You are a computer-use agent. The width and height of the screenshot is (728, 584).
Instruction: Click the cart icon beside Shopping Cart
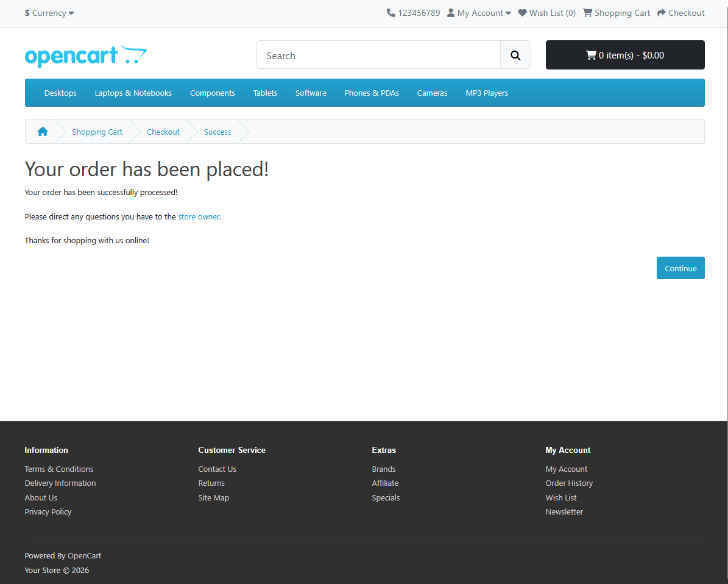pyautogui.click(x=587, y=13)
